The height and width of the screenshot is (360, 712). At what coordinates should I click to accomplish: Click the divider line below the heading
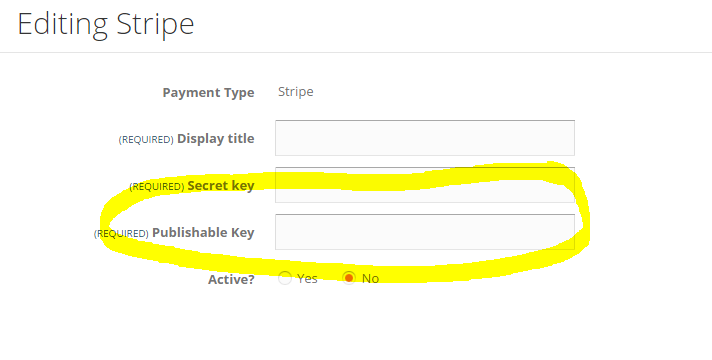click(356, 52)
